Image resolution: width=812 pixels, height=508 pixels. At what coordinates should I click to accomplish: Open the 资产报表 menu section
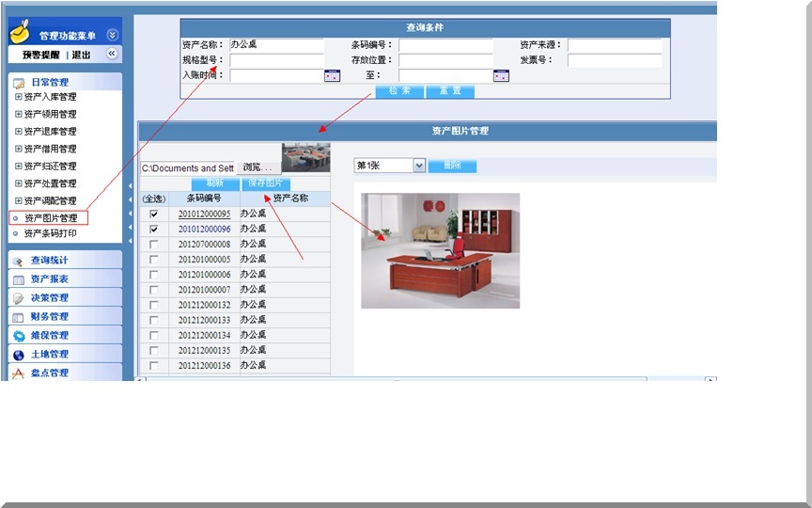[x=49, y=279]
